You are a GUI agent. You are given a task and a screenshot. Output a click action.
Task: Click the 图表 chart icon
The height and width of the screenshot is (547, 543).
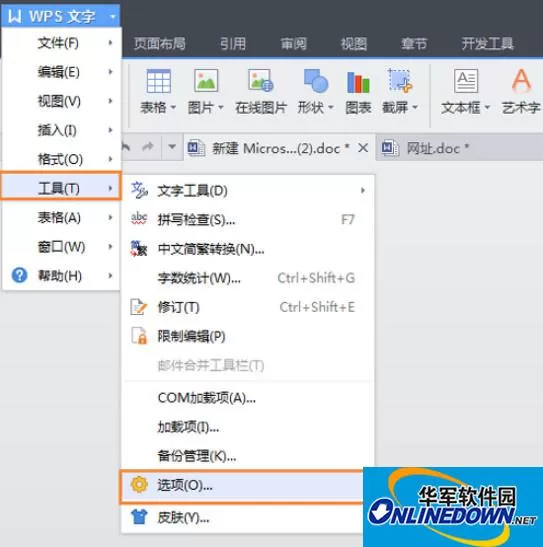(358, 82)
